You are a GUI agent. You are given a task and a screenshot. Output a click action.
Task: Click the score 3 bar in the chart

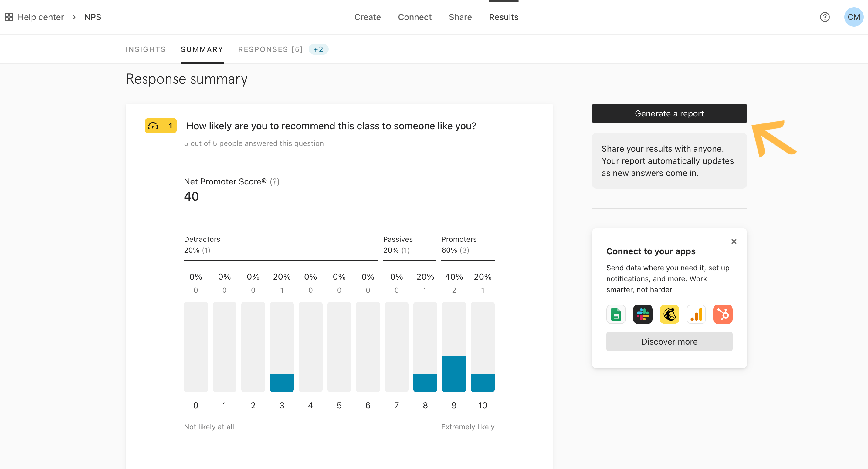282,347
